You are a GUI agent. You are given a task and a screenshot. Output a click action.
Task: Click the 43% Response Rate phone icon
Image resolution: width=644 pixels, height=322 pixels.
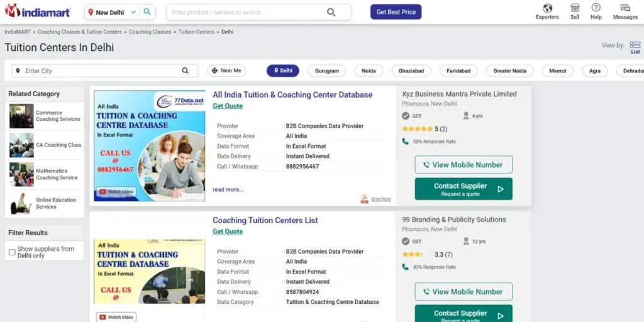[x=406, y=267]
